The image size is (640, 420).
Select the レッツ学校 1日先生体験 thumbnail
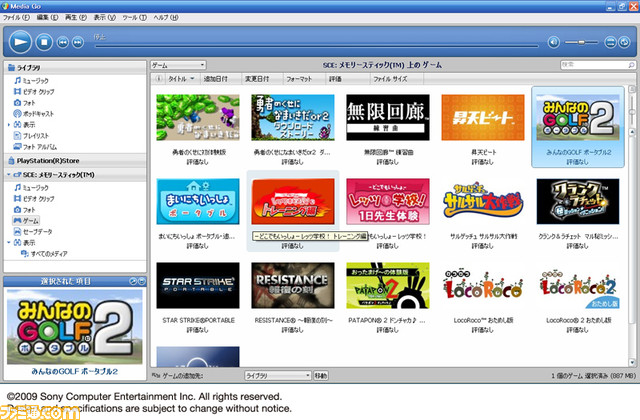387,202
